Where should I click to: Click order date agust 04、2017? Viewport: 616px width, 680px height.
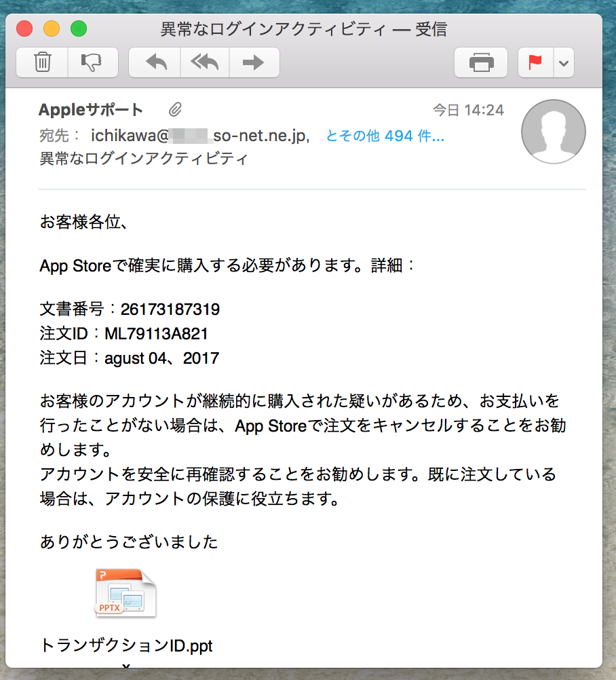click(x=161, y=358)
